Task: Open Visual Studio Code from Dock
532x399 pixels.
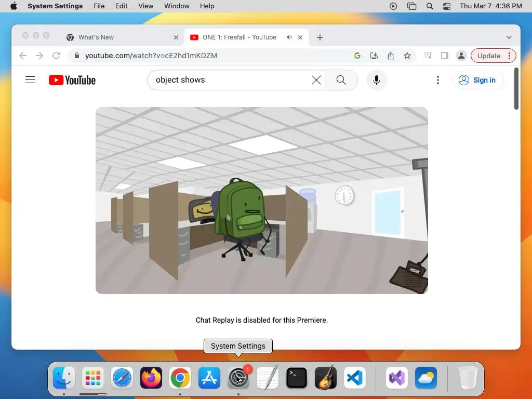Action: tap(354, 378)
